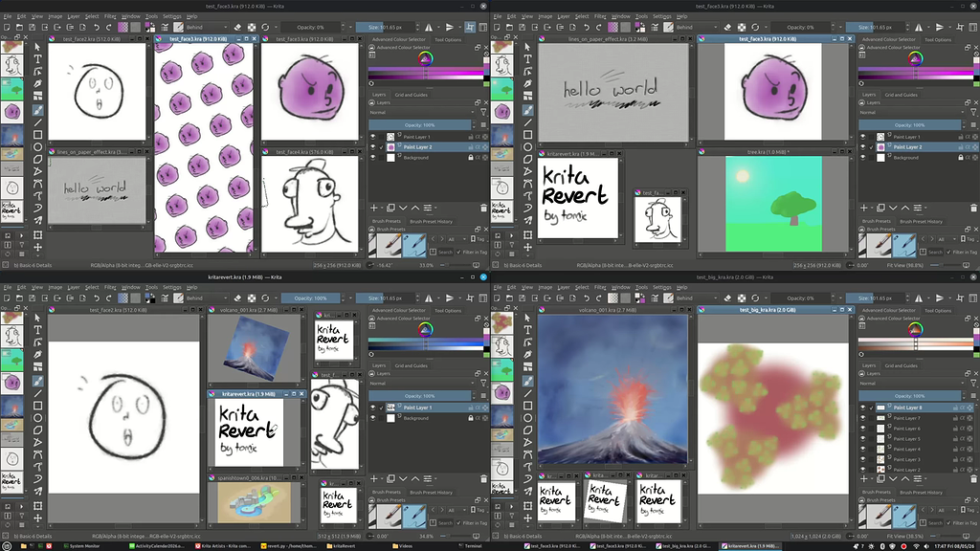The width and height of the screenshot is (980, 551).
Task: Open Tools menu in kritarevert.kra window
Action: tap(152, 287)
